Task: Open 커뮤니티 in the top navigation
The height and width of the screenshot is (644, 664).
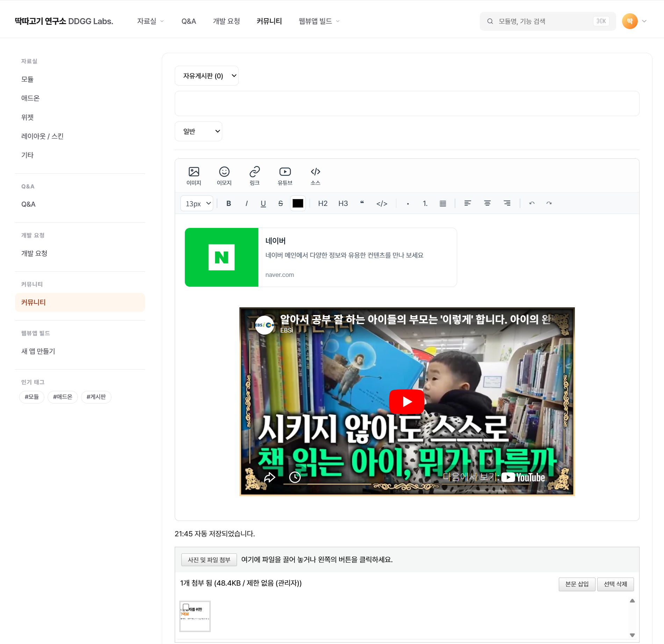Action: (269, 21)
